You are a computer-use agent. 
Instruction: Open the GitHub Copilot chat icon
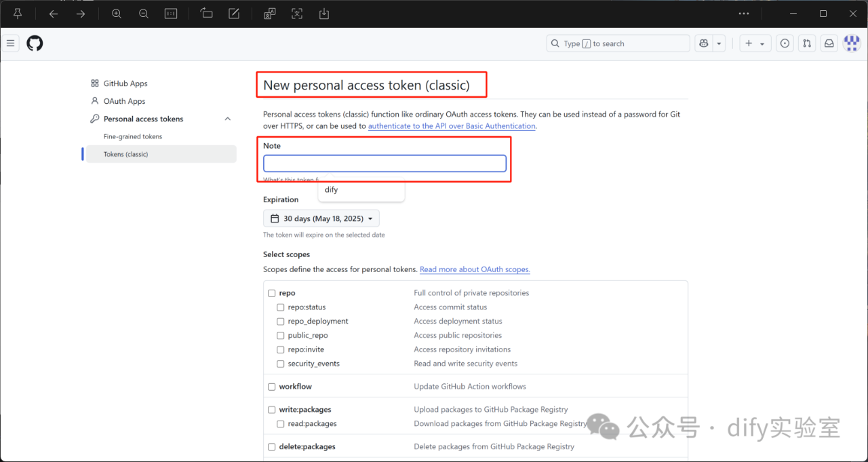704,43
